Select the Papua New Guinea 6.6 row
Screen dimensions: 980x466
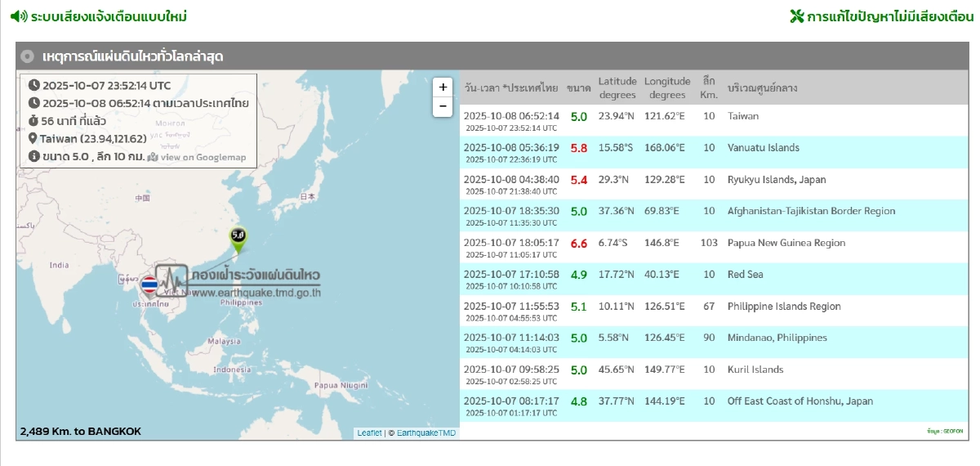714,248
